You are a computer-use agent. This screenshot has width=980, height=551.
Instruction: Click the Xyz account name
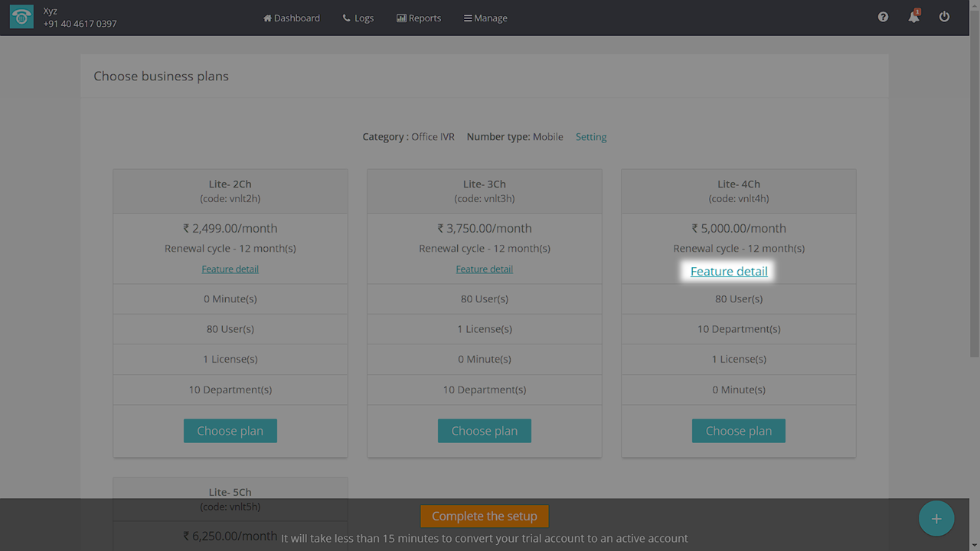tap(51, 11)
